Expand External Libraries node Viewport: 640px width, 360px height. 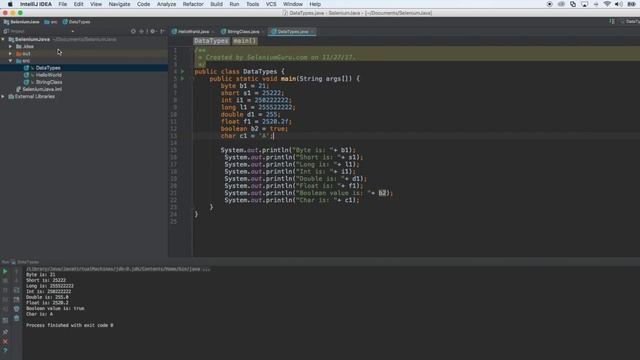click(x=3, y=96)
